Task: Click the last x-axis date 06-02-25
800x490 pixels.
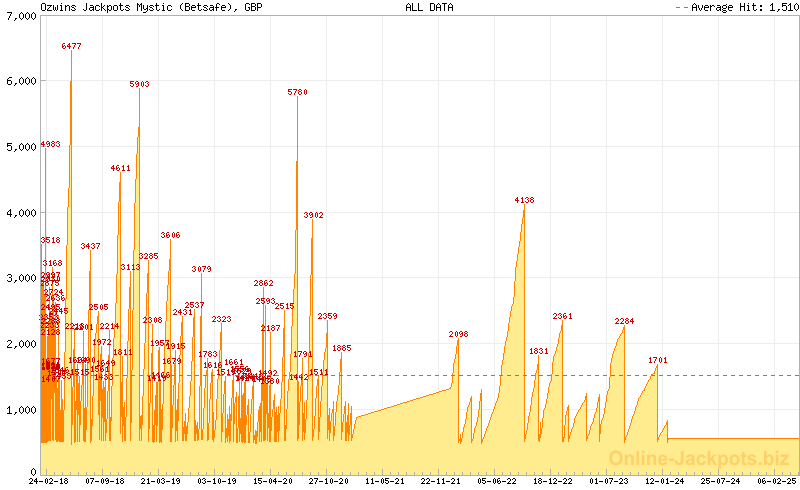Action: pyautogui.click(x=776, y=481)
